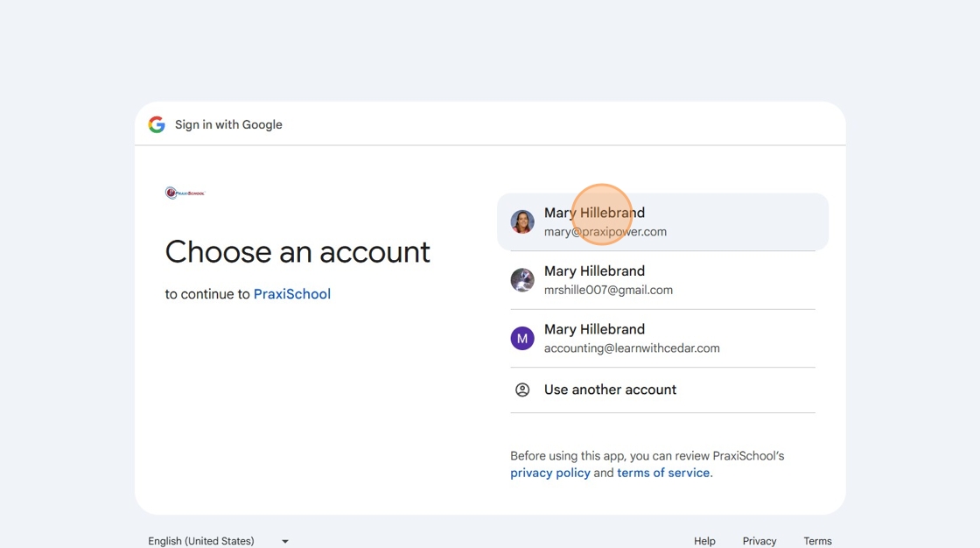Click Use another account
This screenshot has height=548, width=980.
coord(662,390)
